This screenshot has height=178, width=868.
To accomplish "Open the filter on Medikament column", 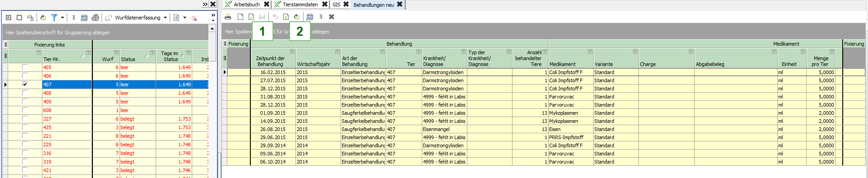I will (590, 52).
